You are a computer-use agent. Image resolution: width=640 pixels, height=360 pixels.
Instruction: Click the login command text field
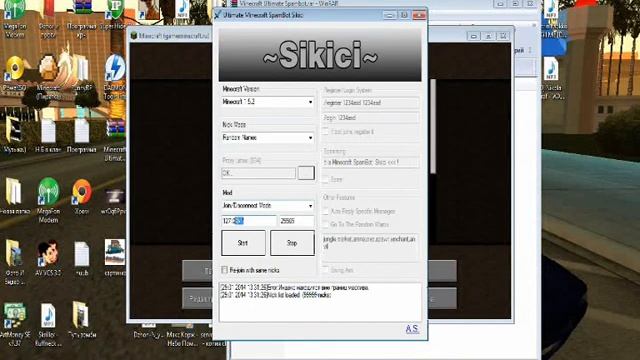point(371,118)
